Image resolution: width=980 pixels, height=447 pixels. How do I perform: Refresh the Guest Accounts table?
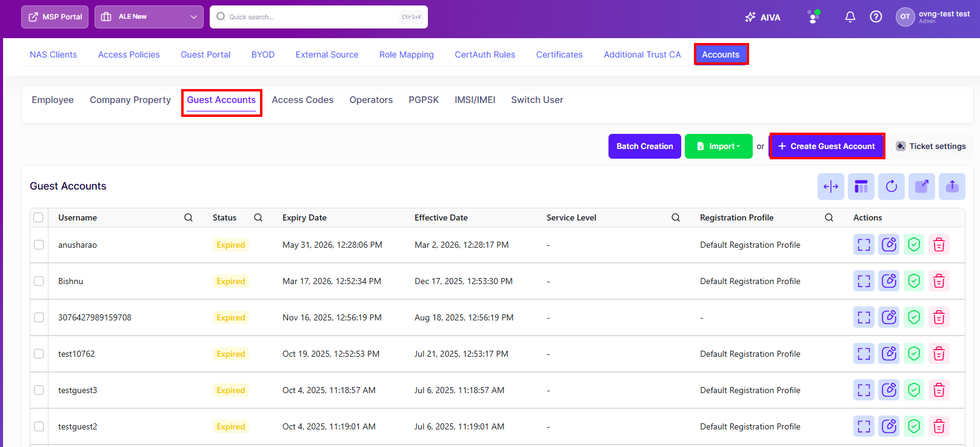[892, 187]
